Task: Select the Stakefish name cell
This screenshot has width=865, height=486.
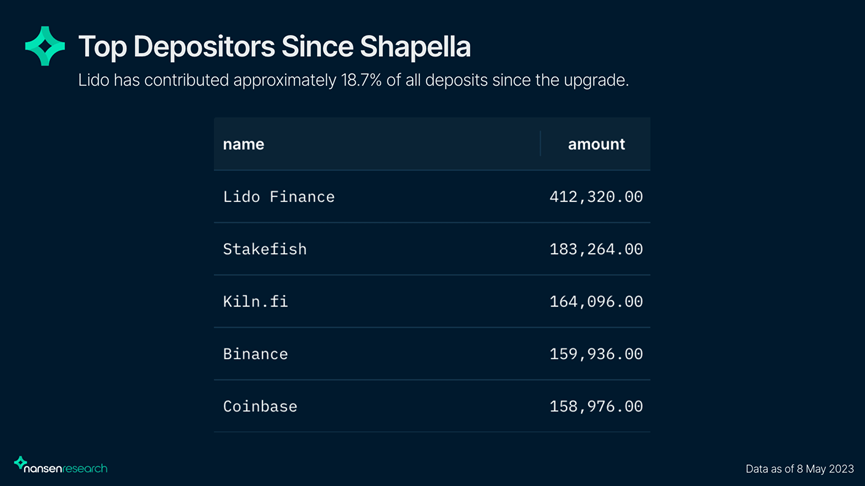Action: [264, 249]
